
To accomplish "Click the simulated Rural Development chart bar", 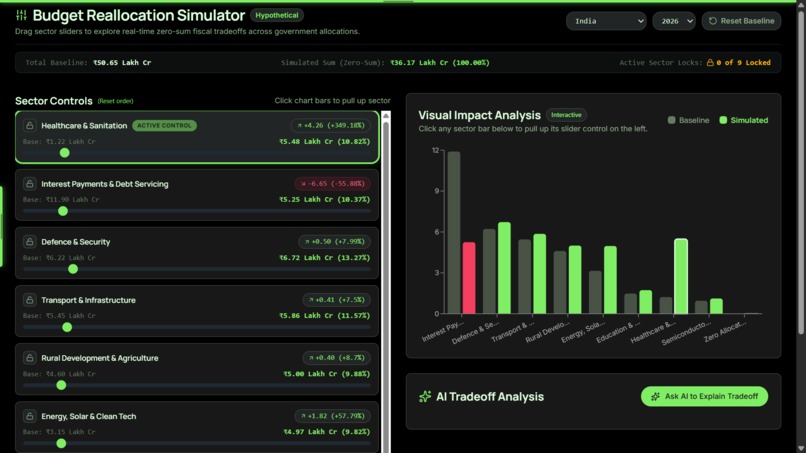I will click(x=575, y=280).
